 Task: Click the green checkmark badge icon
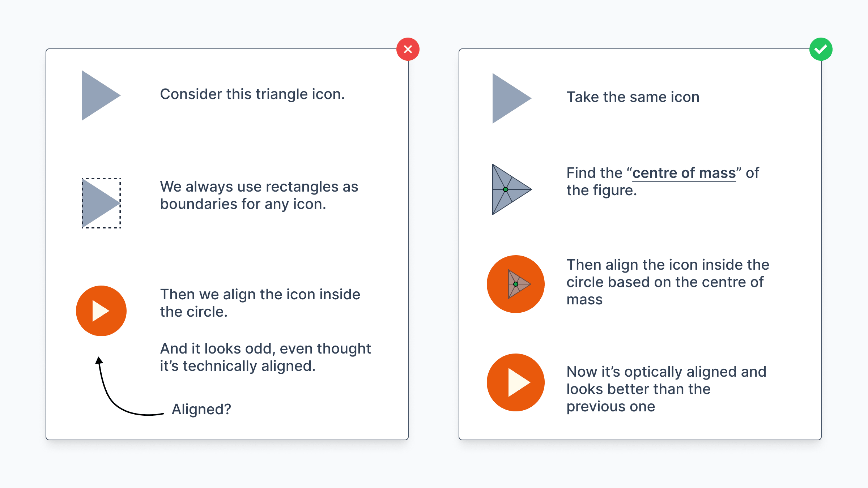click(x=821, y=49)
